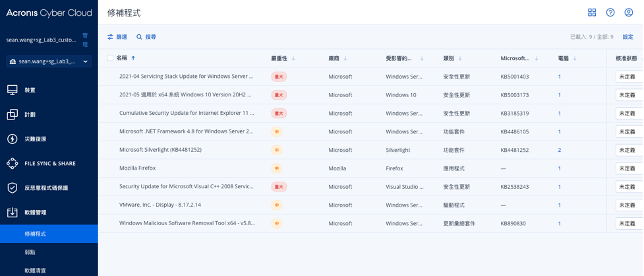Open computer count link for Silverlight row
The width and height of the screenshot is (644, 276).
pos(560,150)
